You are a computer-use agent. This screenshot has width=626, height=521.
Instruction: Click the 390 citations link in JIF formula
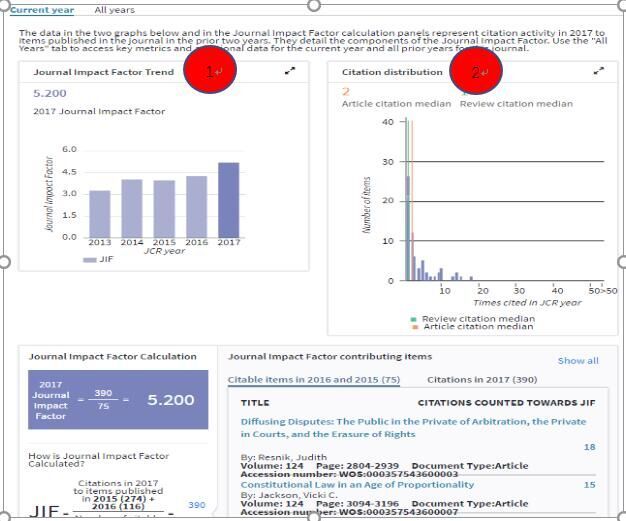point(196,505)
